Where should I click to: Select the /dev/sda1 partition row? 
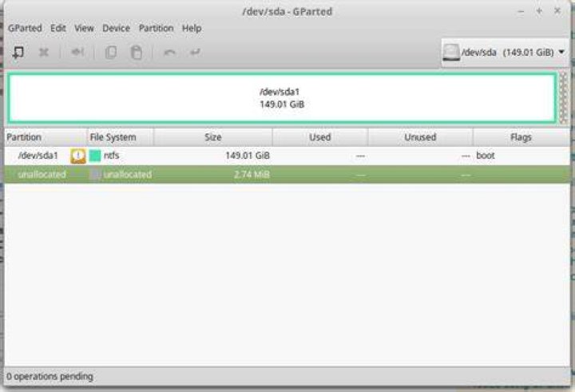(287, 156)
